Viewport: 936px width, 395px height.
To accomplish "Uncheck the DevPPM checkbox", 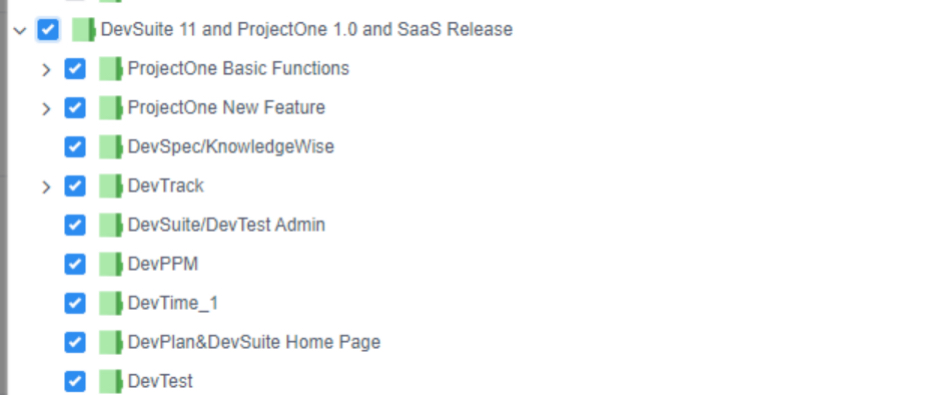I will [75, 264].
